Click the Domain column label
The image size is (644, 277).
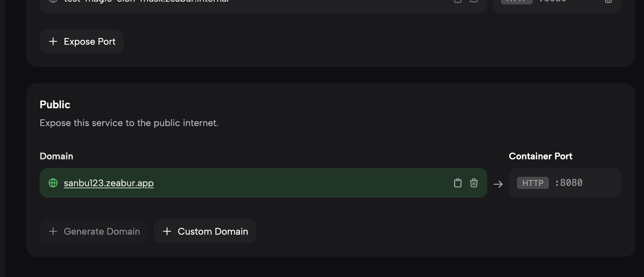pyautogui.click(x=56, y=156)
